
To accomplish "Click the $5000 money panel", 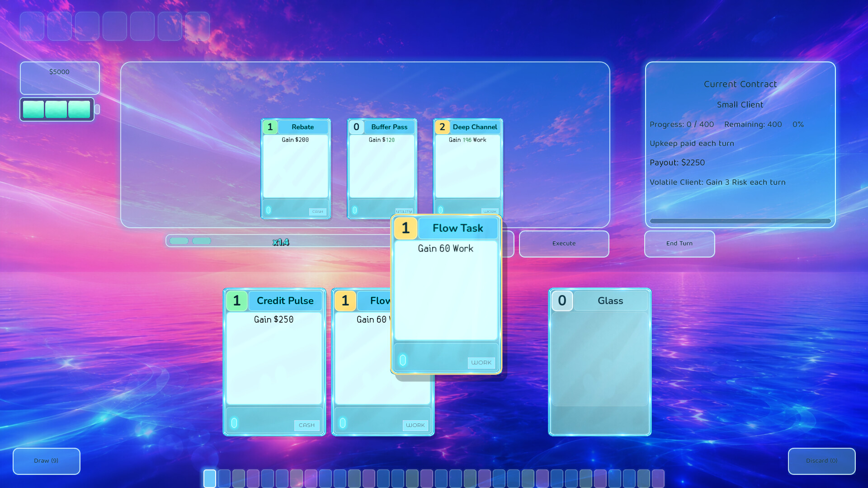I will (60, 78).
